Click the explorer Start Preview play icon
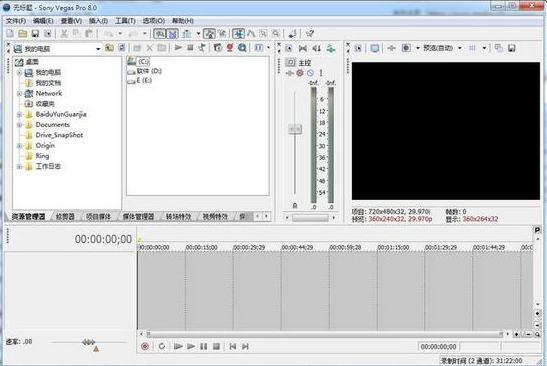The width and height of the screenshot is (547, 366). coord(178,47)
